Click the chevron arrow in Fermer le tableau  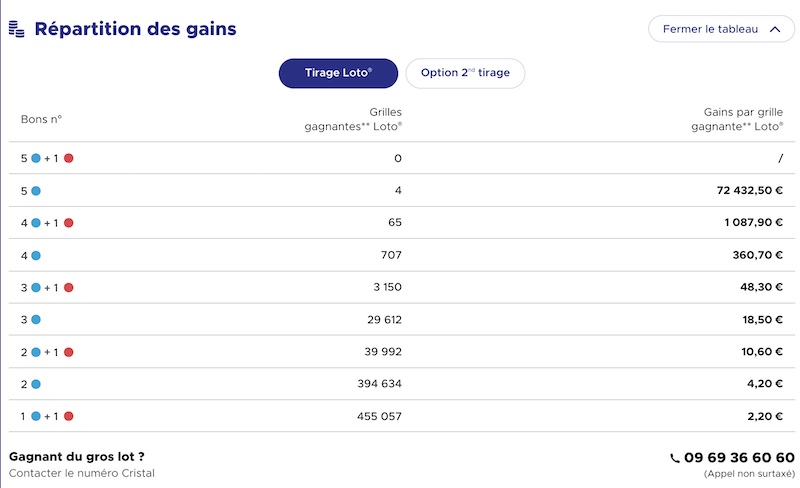[774, 29]
